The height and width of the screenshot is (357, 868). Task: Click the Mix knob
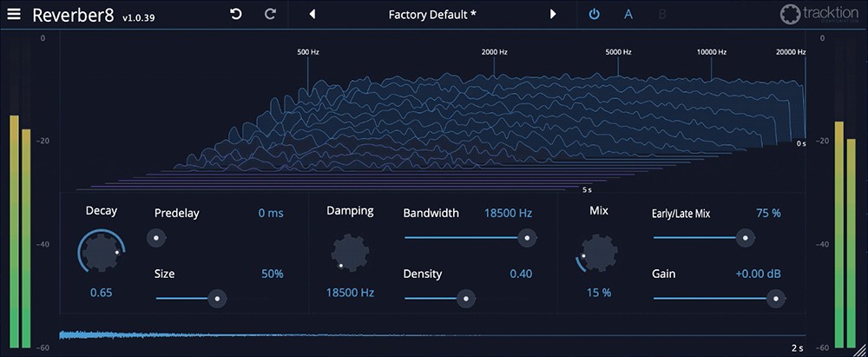point(599,255)
